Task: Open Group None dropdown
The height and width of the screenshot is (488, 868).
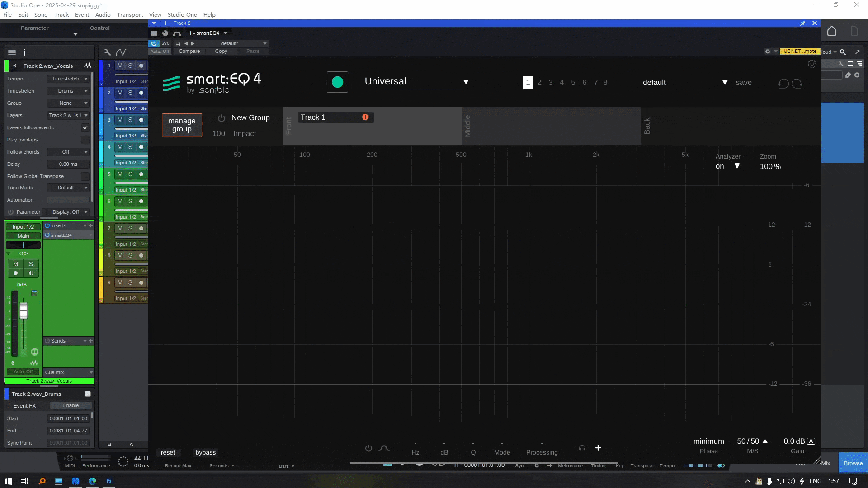Action: click(68, 103)
